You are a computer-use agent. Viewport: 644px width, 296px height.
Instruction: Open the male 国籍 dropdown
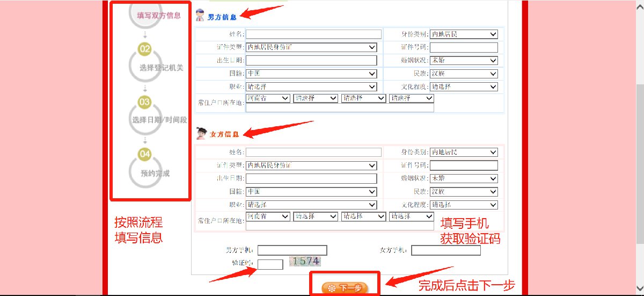(311, 74)
